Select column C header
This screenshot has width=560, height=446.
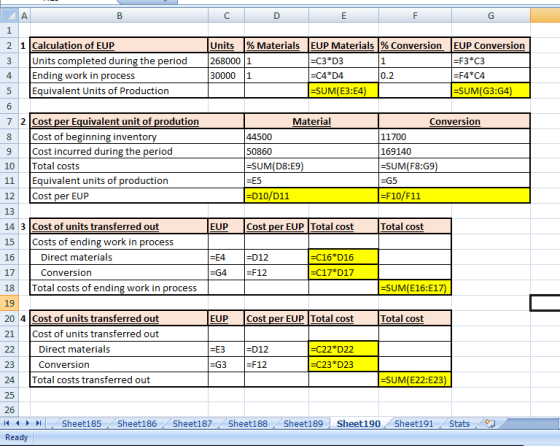pyautogui.click(x=226, y=16)
